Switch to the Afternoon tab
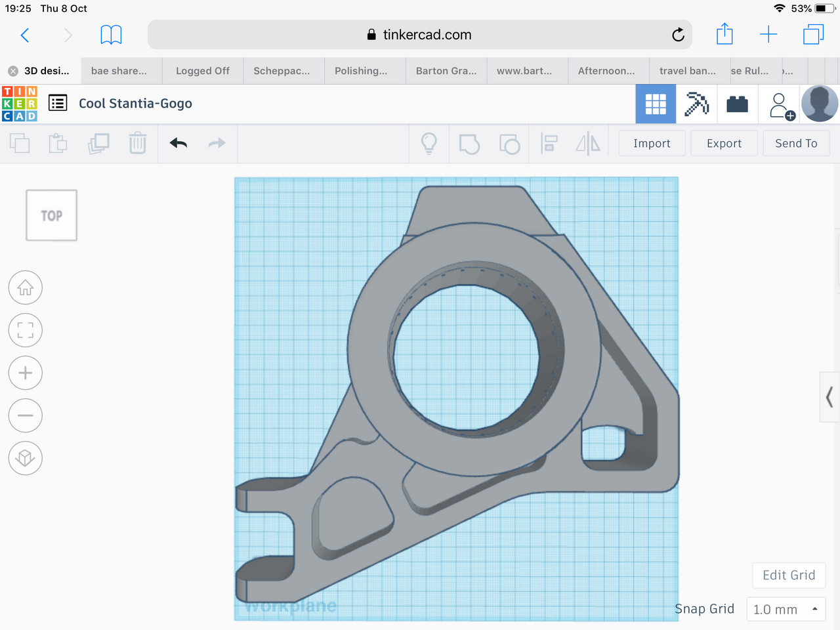The image size is (840, 630). tap(608, 71)
